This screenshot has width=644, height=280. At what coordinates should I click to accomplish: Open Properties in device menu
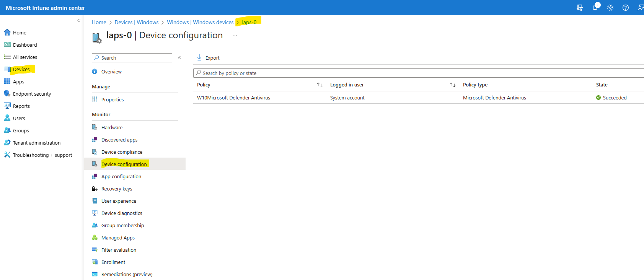point(112,100)
